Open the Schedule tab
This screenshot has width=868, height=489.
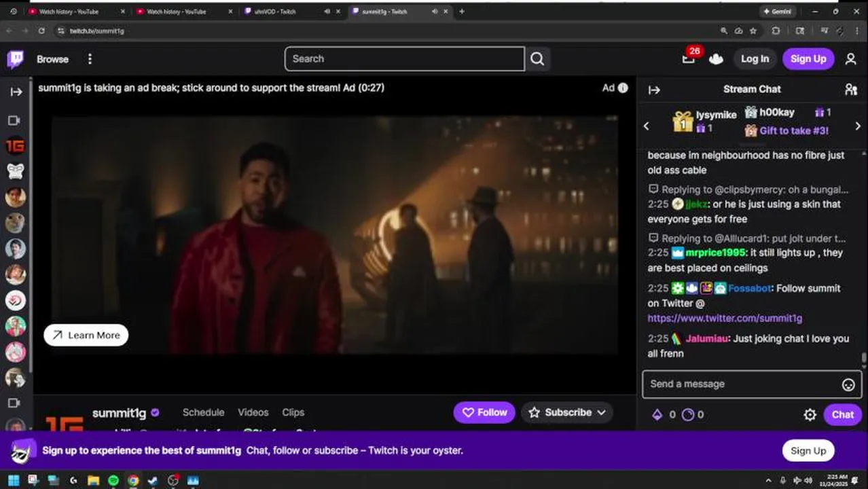pos(203,412)
